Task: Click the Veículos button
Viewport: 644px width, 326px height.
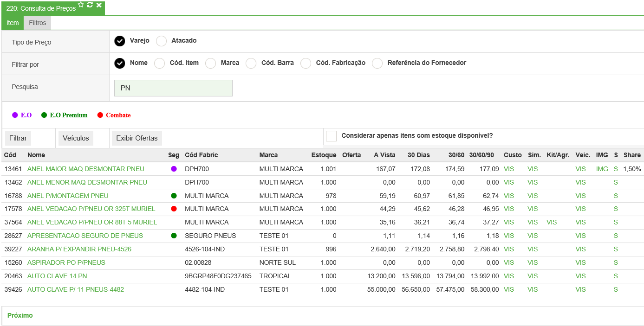Action: (x=76, y=138)
